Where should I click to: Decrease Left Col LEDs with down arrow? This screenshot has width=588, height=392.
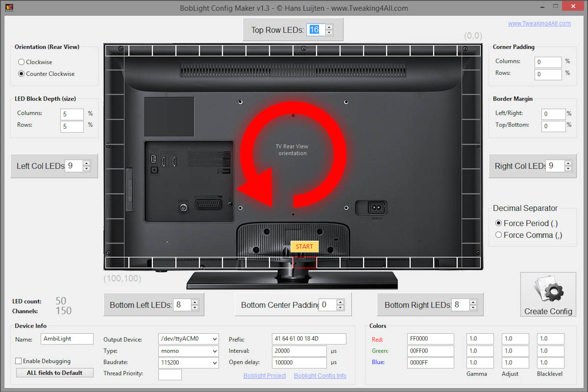pyautogui.click(x=87, y=169)
